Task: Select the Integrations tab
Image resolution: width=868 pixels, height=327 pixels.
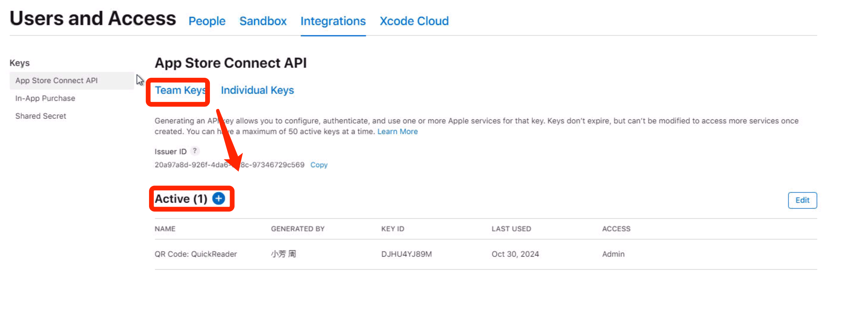Action: pyautogui.click(x=333, y=21)
